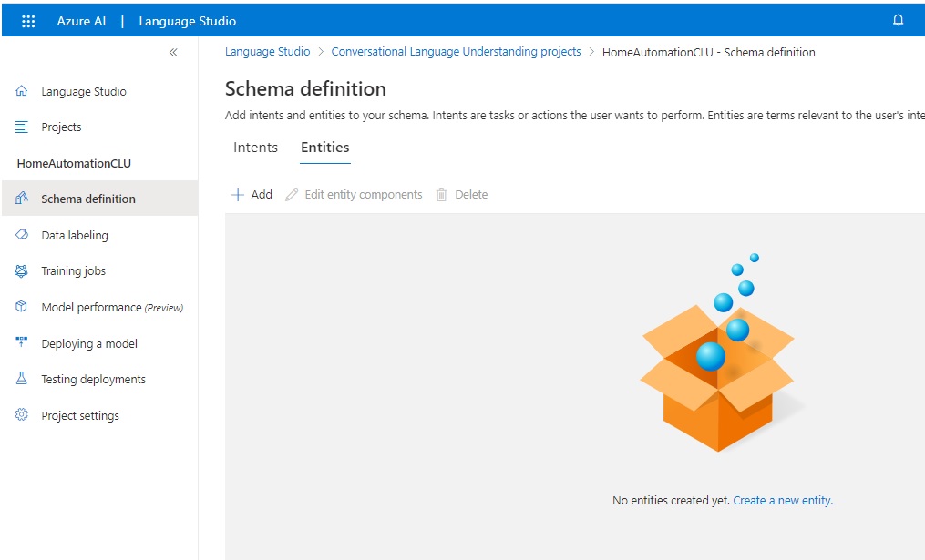Image resolution: width=925 pixels, height=560 pixels.
Task: Click the Deploying a model icon
Action: (22, 343)
